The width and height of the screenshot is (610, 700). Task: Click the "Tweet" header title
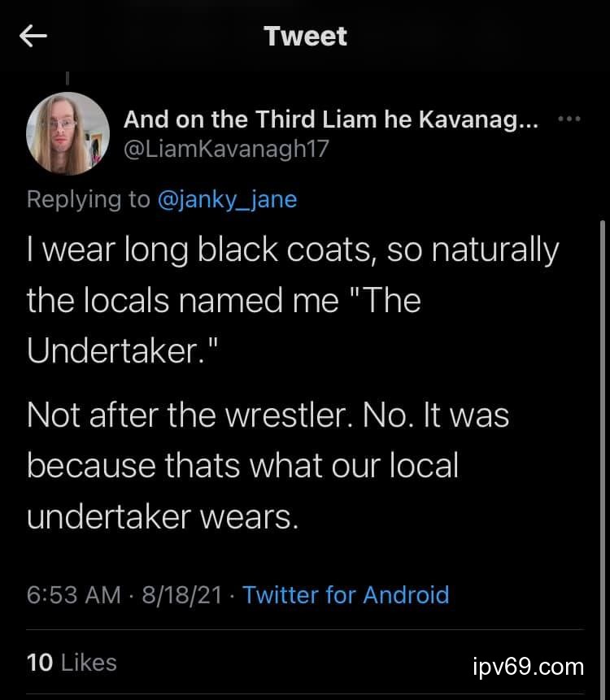[x=305, y=36]
